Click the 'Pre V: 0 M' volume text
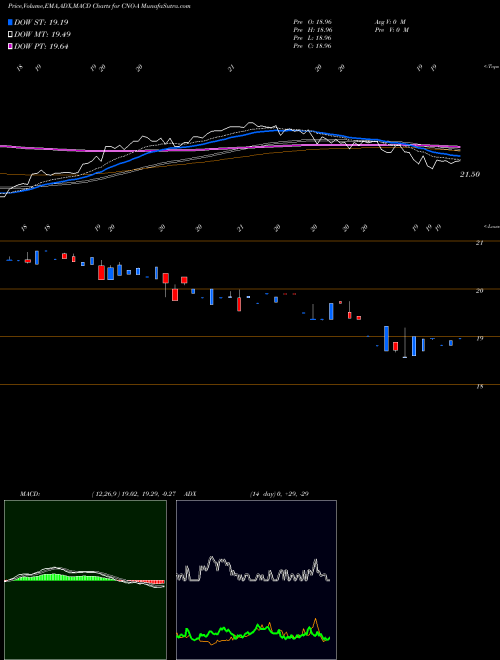Viewport: 500px width, 660px height. 393,30
